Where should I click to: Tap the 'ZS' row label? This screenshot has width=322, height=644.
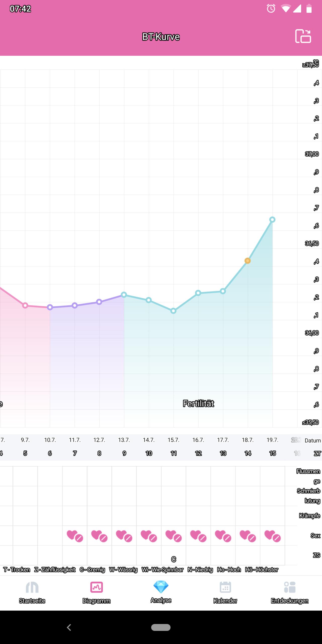[317, 555]
